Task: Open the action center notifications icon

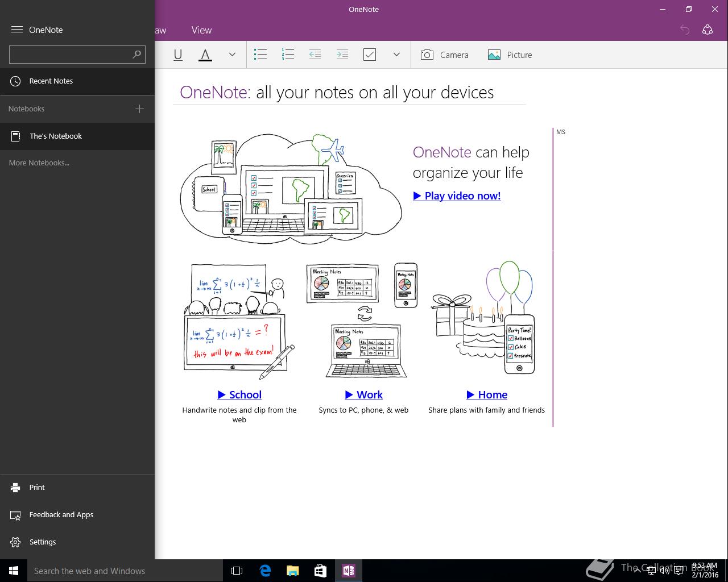Action: pyautogui.click(x=679, y=571)
